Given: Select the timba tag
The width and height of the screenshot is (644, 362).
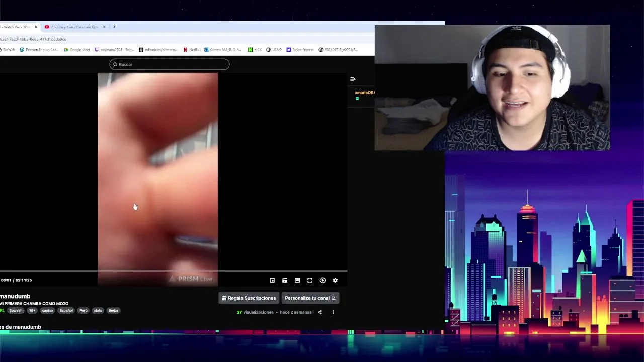Looking at the screenshot, I should pyautogui.click(x=114, y=310).
